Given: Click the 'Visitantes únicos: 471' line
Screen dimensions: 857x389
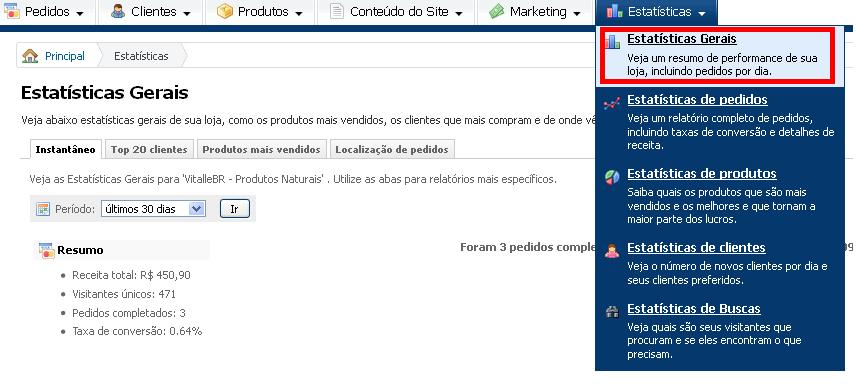Looking at the screenshot, I should point(124,294).
